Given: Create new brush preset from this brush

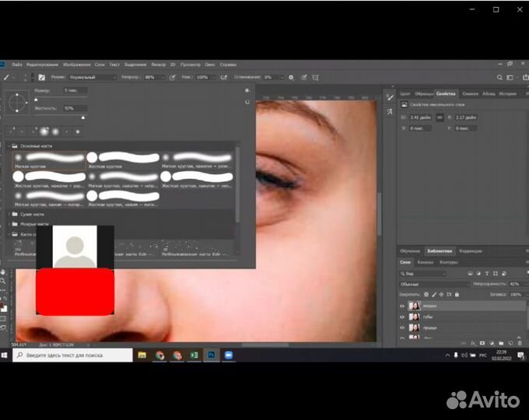Looking at the screenshot, I should 247,102.
